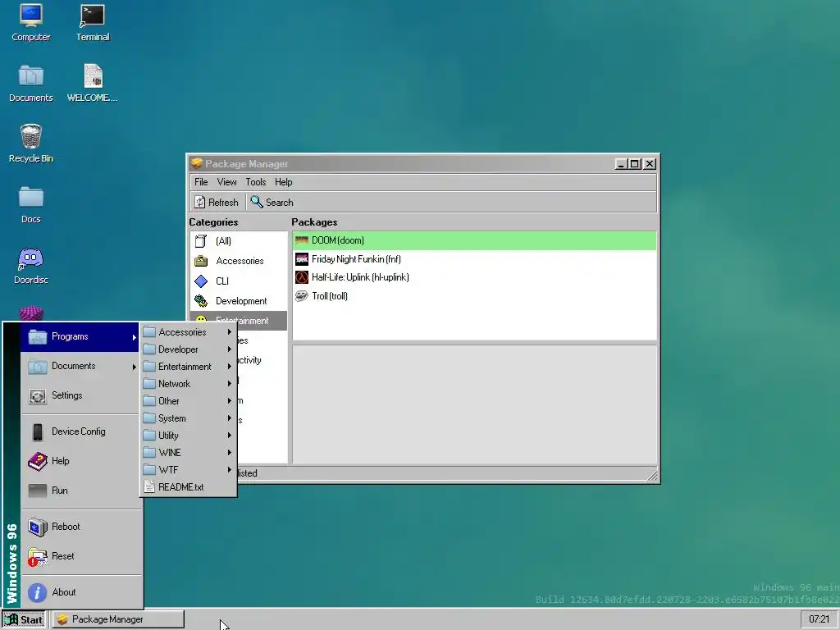The width and height of the screenshot is (840, 630).
Task: Minimize the Package Manager window
Action: 621,164
